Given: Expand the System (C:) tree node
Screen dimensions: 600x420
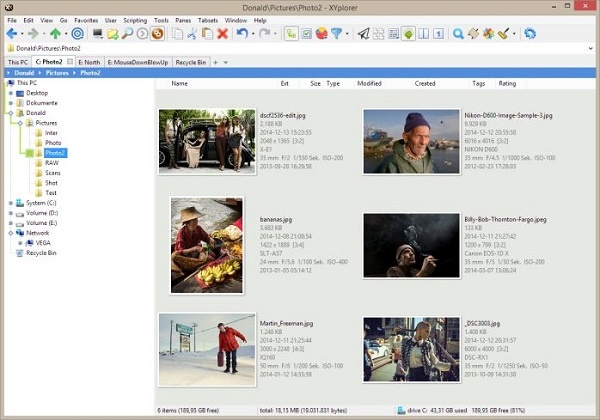Looking at the screenshot, I should click(x=10, y=203).
